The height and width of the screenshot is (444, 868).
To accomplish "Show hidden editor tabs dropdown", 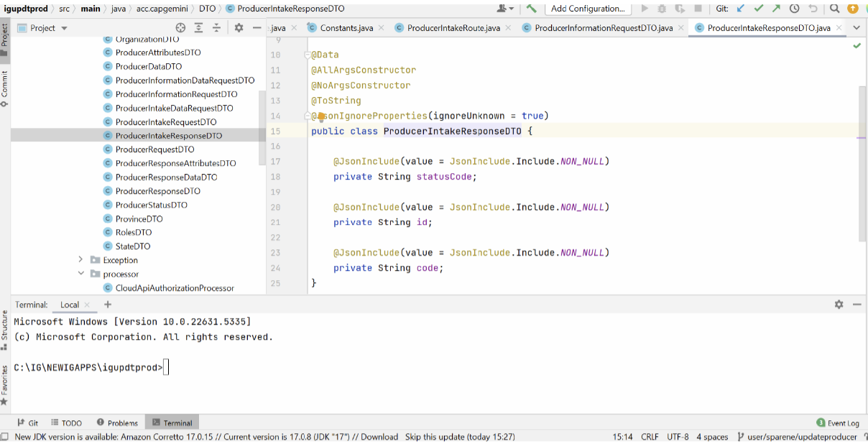I will (856, 27).
